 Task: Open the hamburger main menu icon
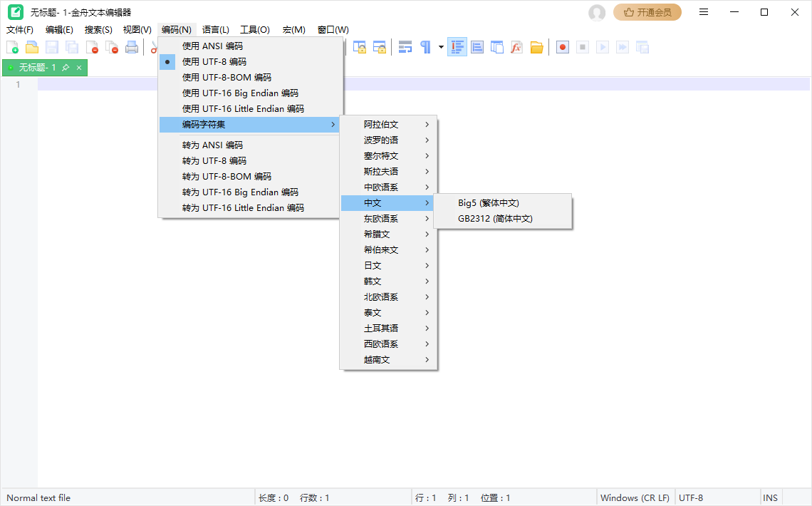tap(703, 12)
